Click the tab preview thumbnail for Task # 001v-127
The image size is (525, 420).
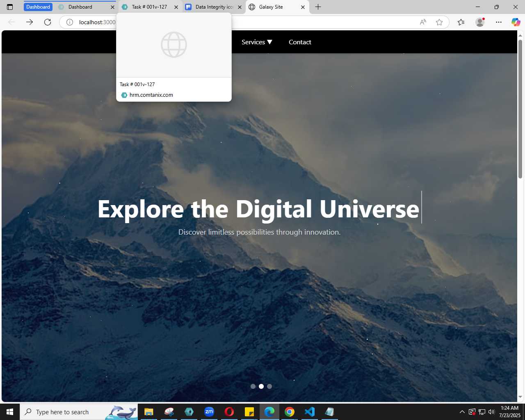tap(174, 45)
